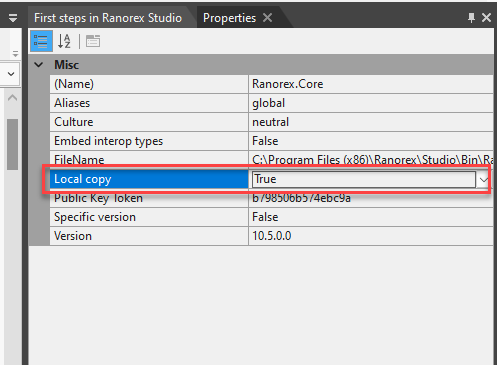The width and height of the screenshot is (497, 365).
Task: Click the True value field
Action: [364, 179]
